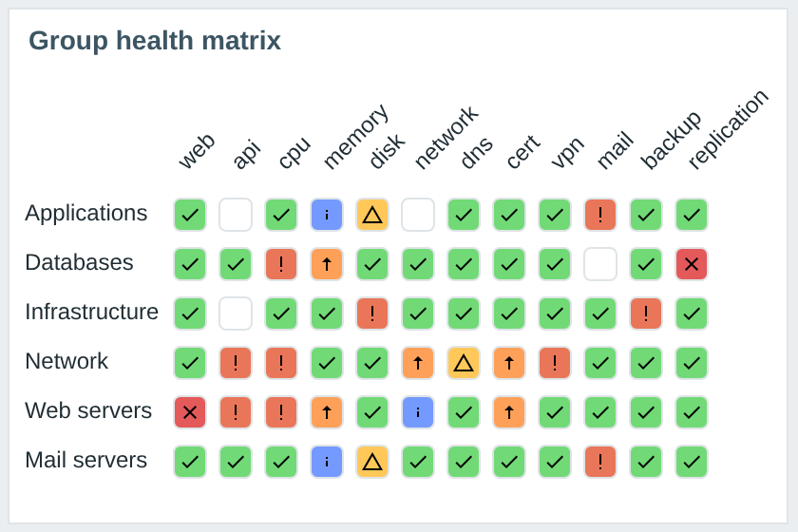This screenshot has width=798, height=532.
Task: Click the red X cell for Web servers web
Action: [190, 412]
